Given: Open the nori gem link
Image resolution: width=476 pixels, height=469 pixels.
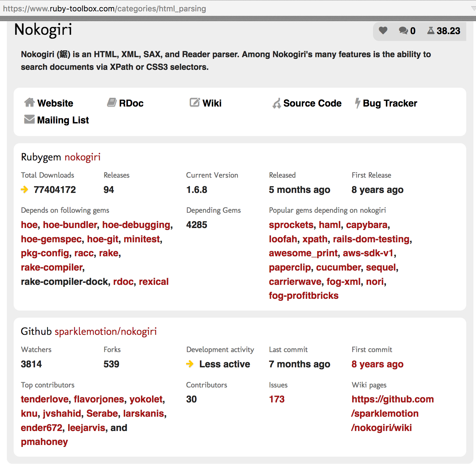Looking at the screenshot, I should coord(375,282).
